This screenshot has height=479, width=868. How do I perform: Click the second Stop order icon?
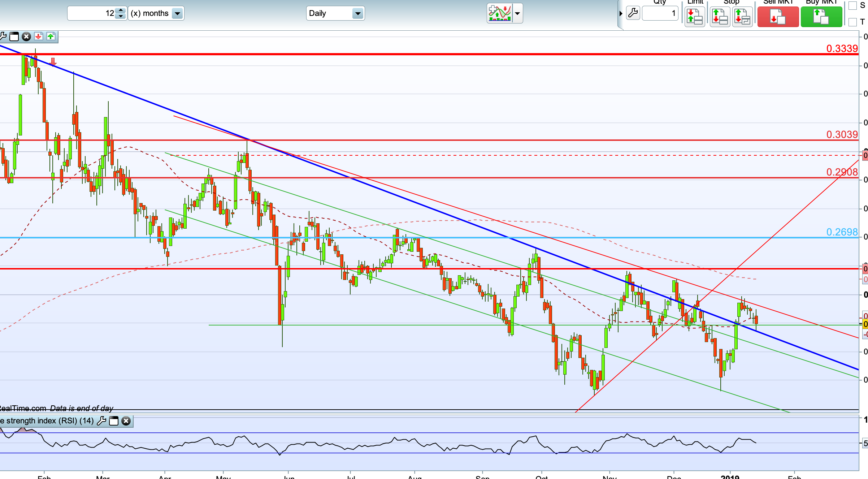pyautogui.click(x=742, y=17)
